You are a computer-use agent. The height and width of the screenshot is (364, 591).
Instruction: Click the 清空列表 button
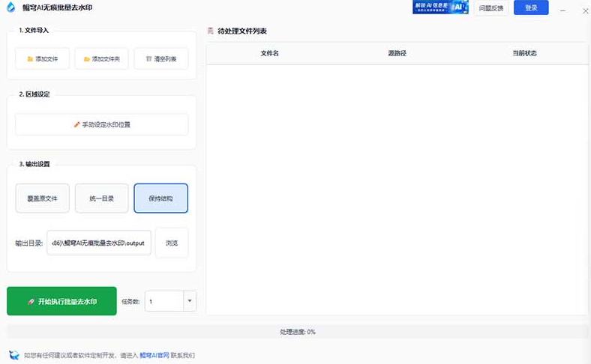(x=161, y=58)
